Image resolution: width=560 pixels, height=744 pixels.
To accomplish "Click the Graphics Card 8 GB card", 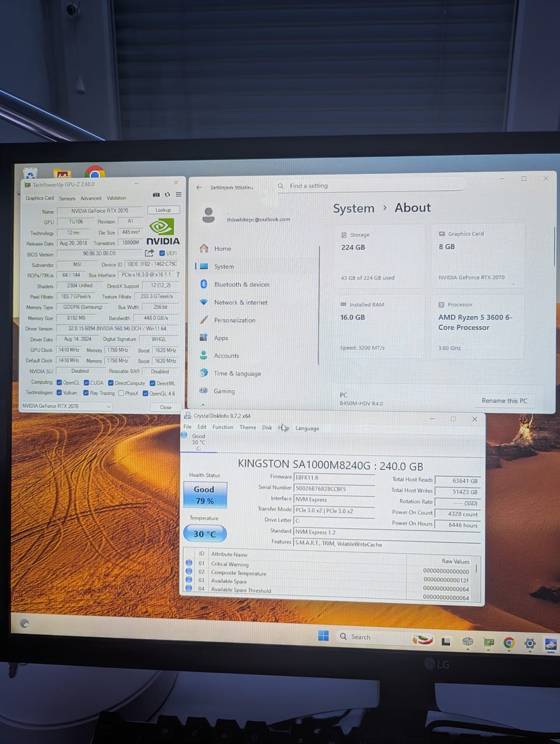I will (478, 255).
